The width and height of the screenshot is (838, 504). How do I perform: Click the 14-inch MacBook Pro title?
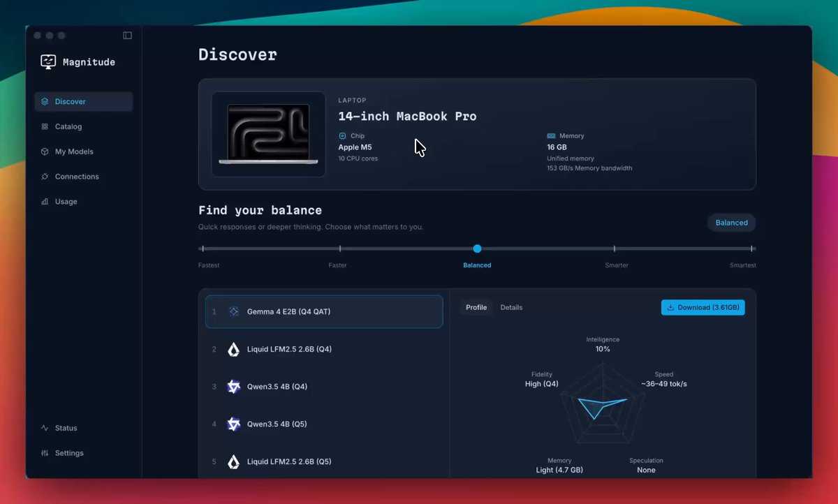click(407, 117)
